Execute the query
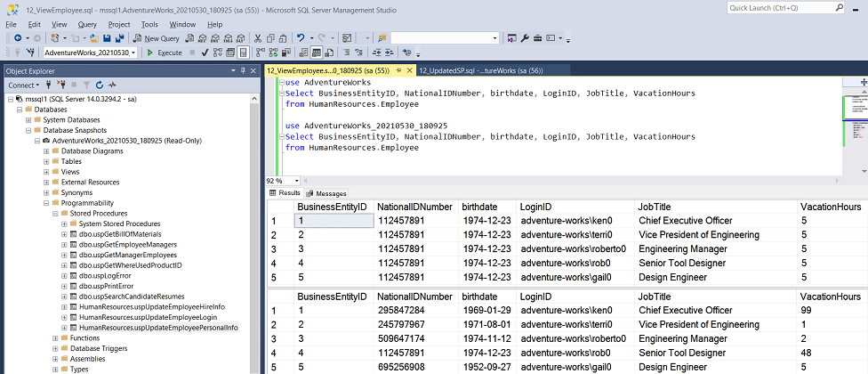Viewport: 868px width, 374px height. coord(165,53)
